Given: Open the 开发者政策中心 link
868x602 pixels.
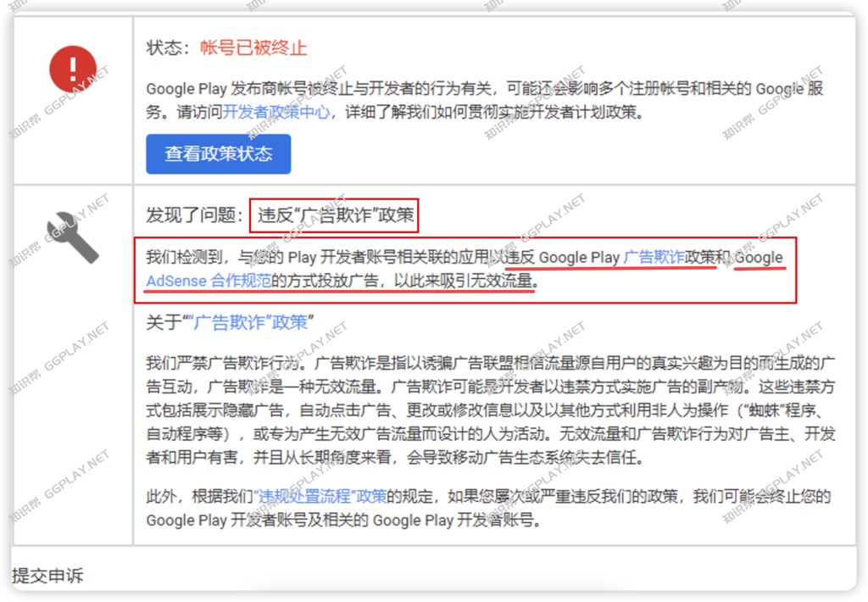Looking at the screenshot, I should [x=277, y=113].
